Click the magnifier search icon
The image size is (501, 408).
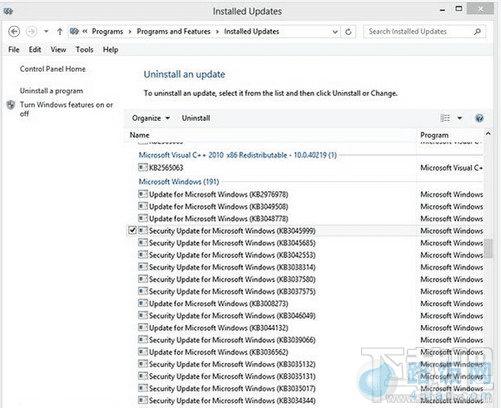[x=477, y=32]
